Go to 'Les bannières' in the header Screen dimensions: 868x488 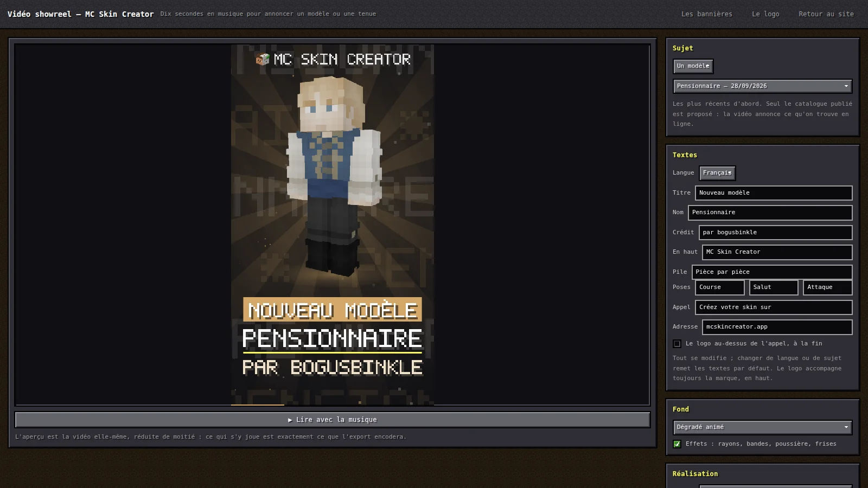706,14
